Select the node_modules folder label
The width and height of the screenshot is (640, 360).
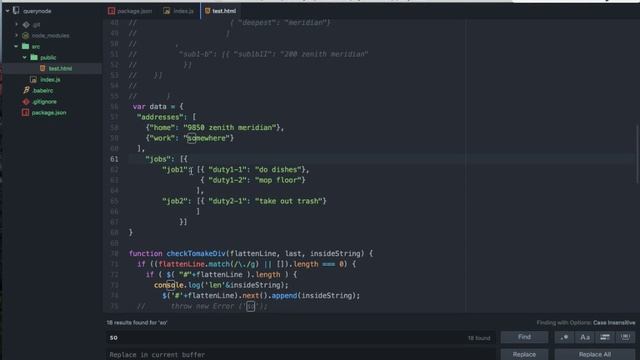(51, 36)
